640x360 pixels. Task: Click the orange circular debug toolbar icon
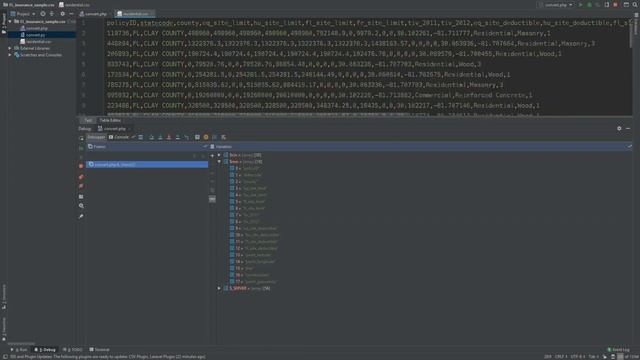206,137
